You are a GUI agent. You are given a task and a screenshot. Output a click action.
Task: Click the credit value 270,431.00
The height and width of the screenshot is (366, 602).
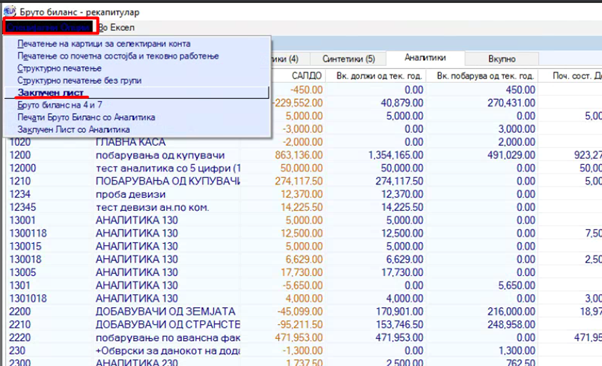pos(511,103)
